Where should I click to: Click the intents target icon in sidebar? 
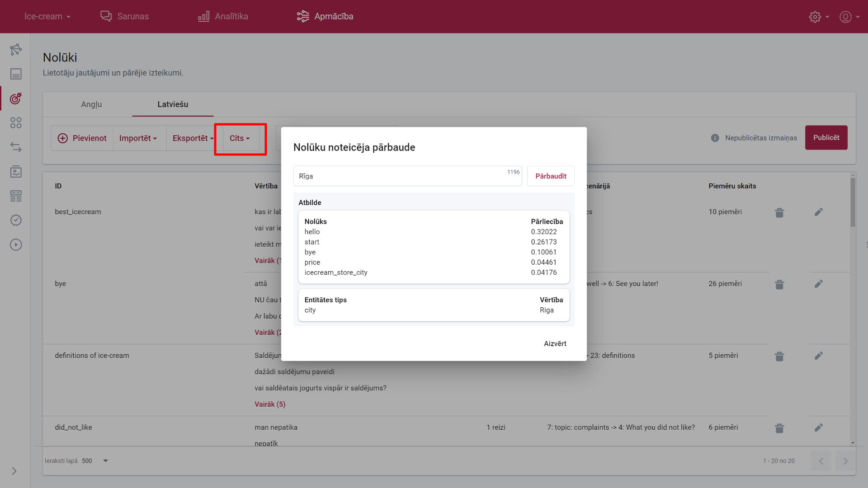[x=16, y=99]
